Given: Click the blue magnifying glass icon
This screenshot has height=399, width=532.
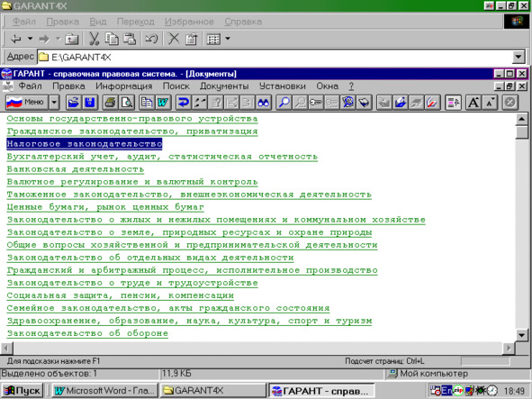Looking at the screenshot, I should [284, 102].
